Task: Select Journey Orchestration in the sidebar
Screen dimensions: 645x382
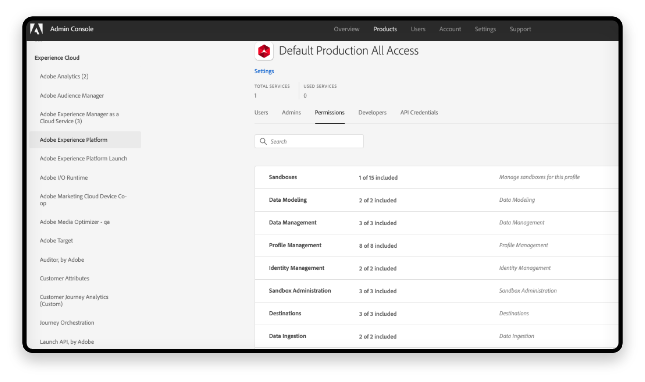Action: click(x=67, y=323)
